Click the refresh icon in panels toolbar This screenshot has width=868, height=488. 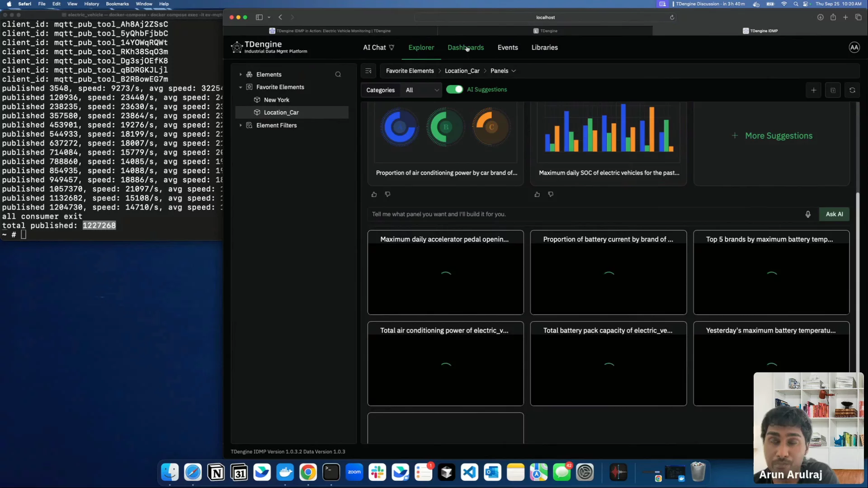[x=852, y=90]
